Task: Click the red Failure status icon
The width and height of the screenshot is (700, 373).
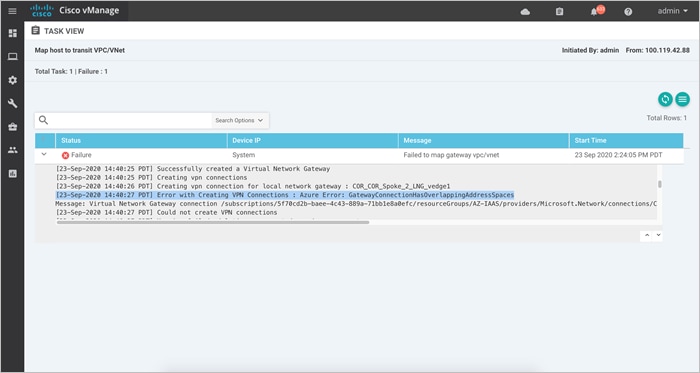Action: [65, 155]
